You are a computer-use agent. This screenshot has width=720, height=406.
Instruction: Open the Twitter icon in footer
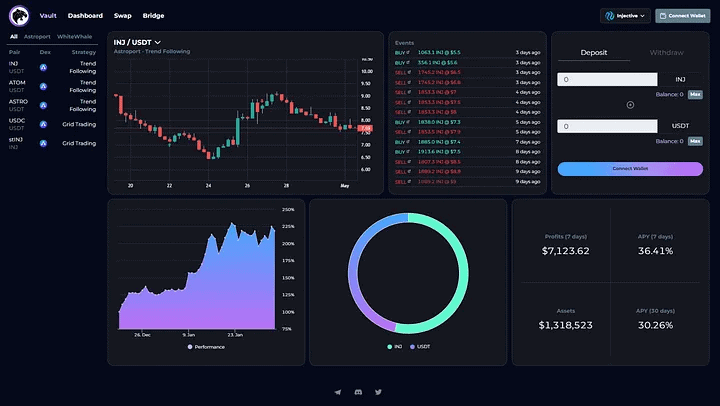(378, 392)
